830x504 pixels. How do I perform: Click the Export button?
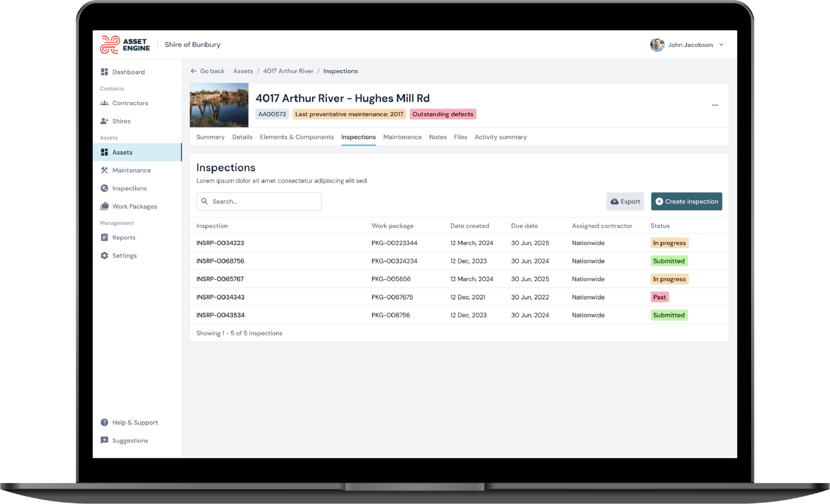click(x=625, y=201)
